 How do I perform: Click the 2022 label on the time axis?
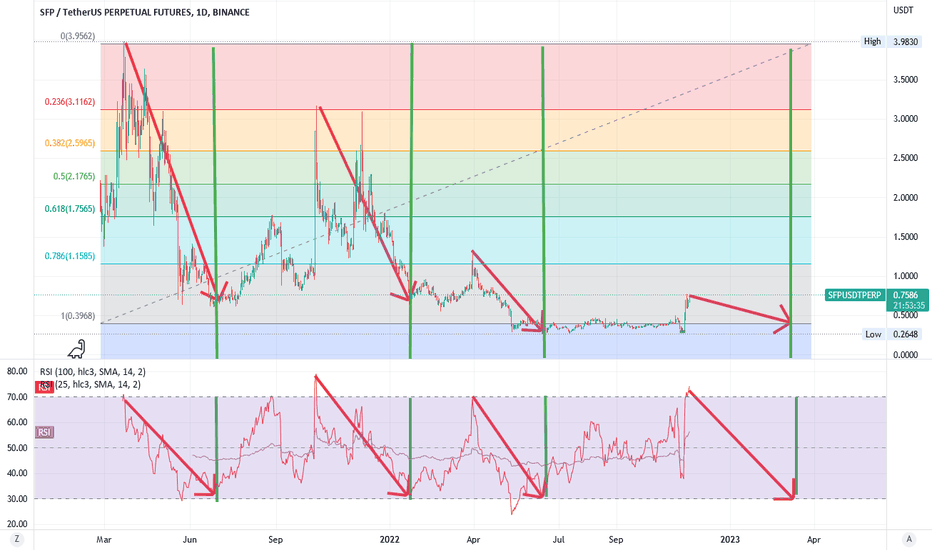tap(389, 539)
